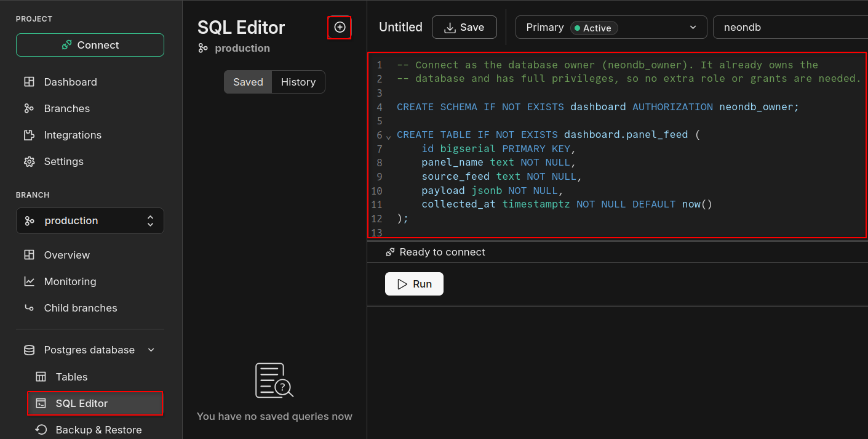Click the first comment line in the editor

tap(607, 65)
